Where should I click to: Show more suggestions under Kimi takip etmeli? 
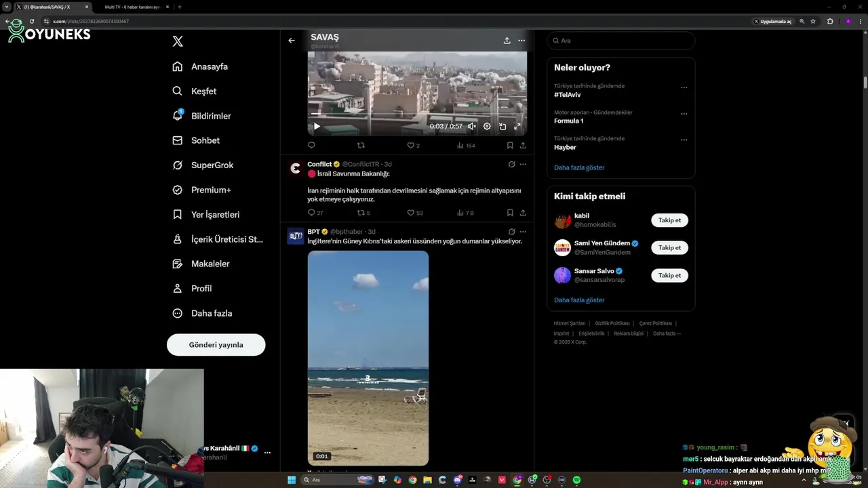579,300
